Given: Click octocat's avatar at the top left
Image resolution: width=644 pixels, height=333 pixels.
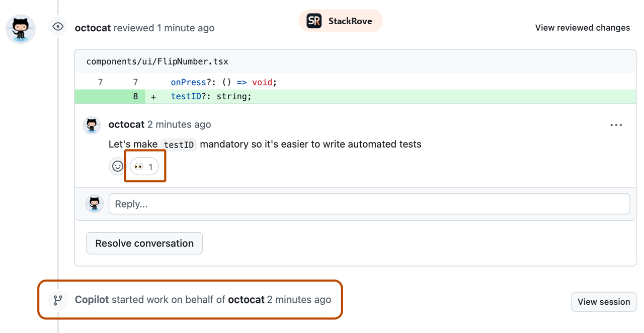Looking at the screenshot, I should (x=20, y=29).
